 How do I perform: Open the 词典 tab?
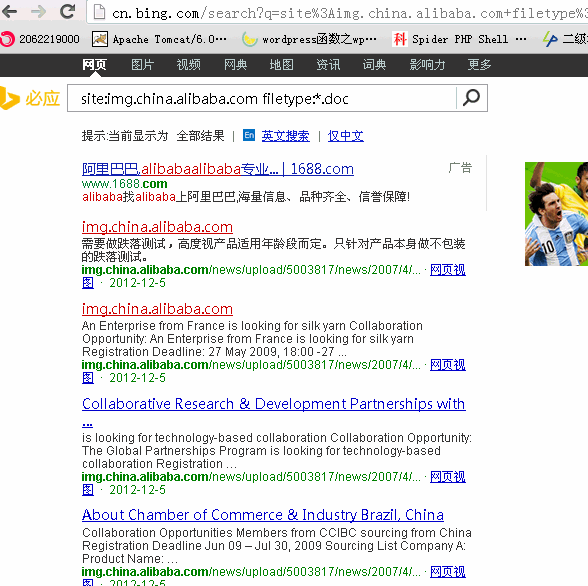coord(374,64)
